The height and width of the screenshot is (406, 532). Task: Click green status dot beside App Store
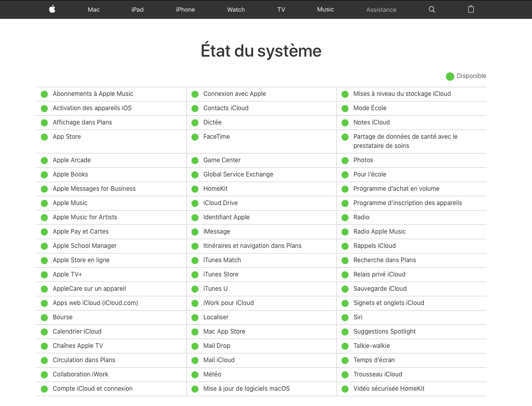[x=44, y=137]
